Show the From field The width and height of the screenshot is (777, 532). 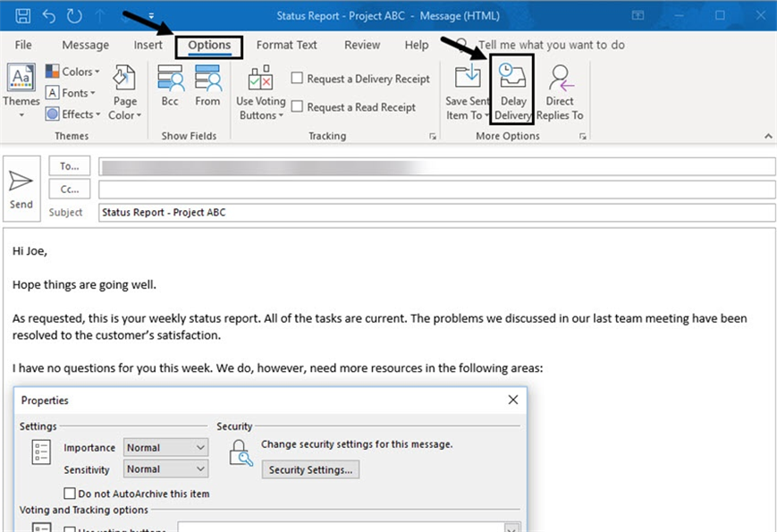pyautogui.click(x=207, y=86)
